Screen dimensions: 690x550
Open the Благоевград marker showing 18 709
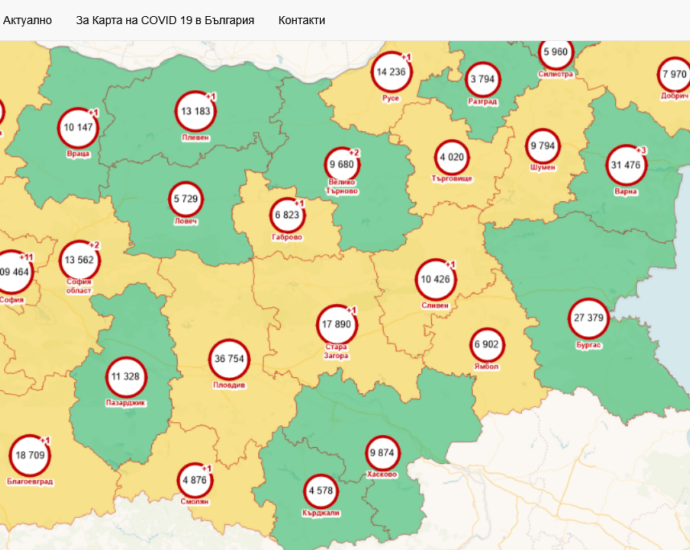pyautogui.click(x=30, y=455)
